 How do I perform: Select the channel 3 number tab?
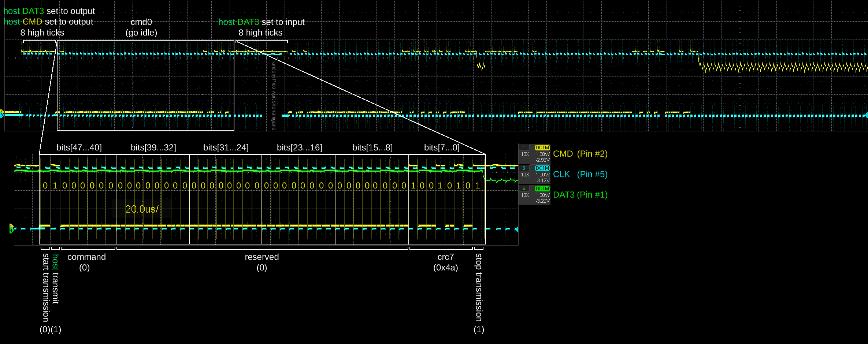point(524,168)
